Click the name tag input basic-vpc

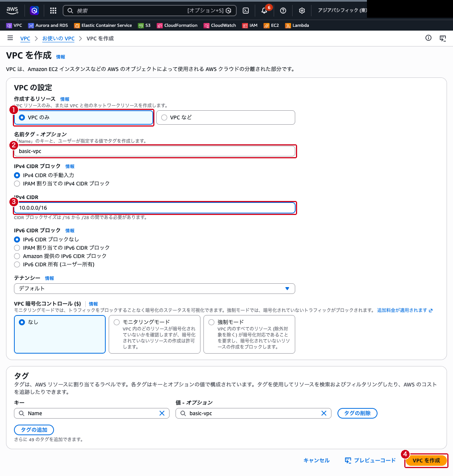[154, 151]
